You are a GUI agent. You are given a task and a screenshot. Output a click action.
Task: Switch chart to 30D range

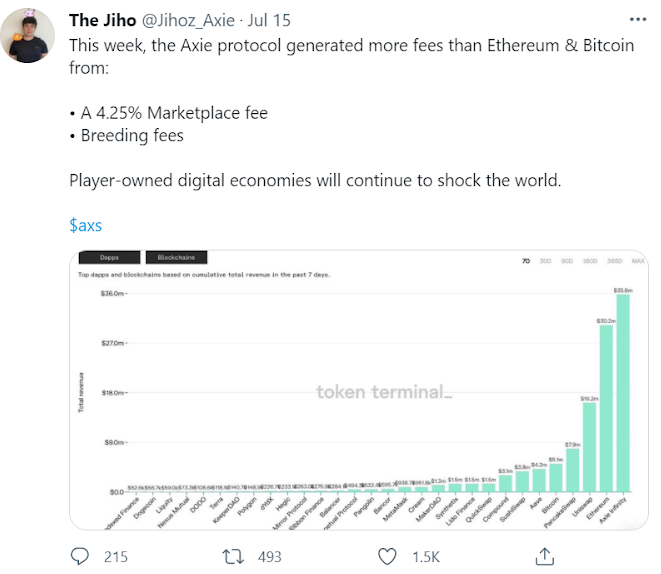point(545,261)
